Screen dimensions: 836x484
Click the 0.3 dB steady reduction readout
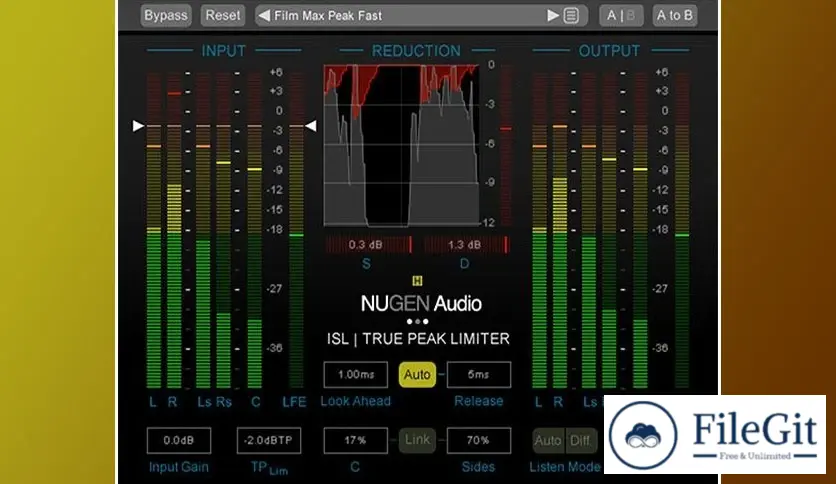(368, 245)
